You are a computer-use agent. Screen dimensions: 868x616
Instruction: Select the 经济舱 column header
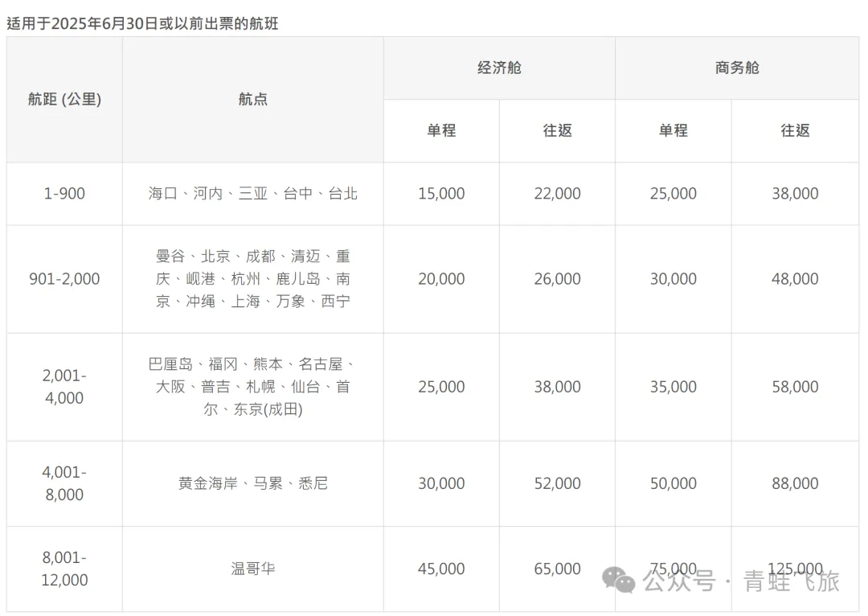[499, 68]
